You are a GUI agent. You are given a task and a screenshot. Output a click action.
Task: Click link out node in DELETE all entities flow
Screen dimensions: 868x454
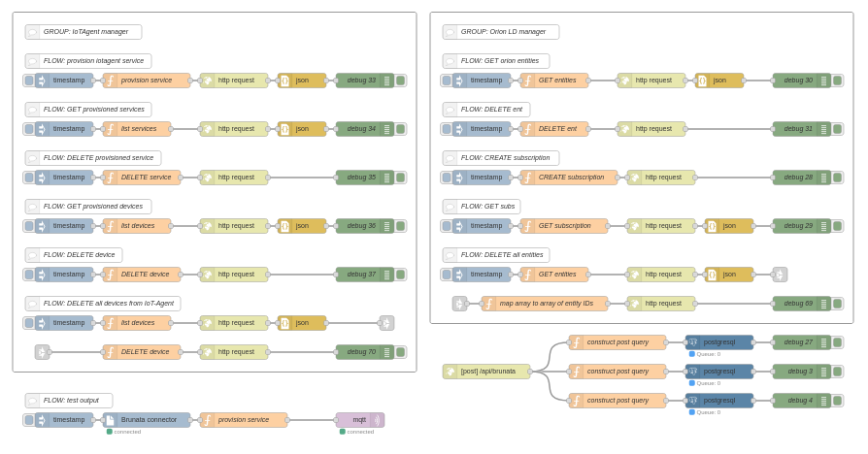[780, 275]
